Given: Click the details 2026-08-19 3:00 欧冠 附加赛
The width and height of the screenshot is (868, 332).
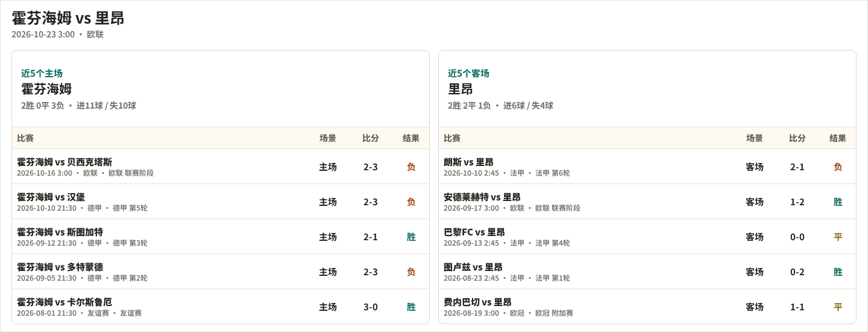Looking at the screenshot, I should click(x=509, y=313).
